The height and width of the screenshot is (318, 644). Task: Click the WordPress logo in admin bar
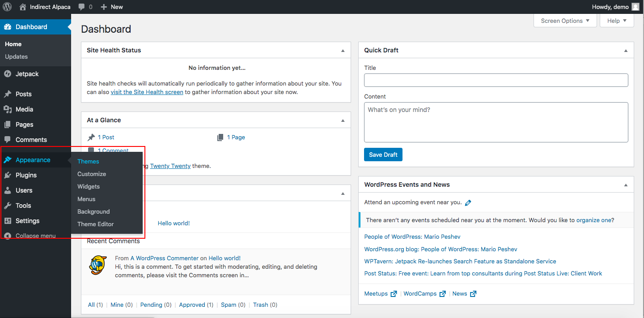[x=7, y=7]
